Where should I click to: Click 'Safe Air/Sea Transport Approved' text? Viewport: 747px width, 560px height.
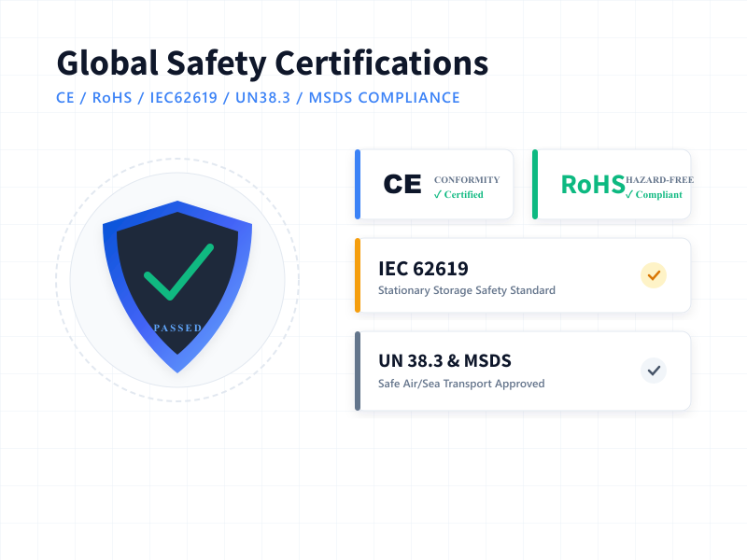(461, 384)
